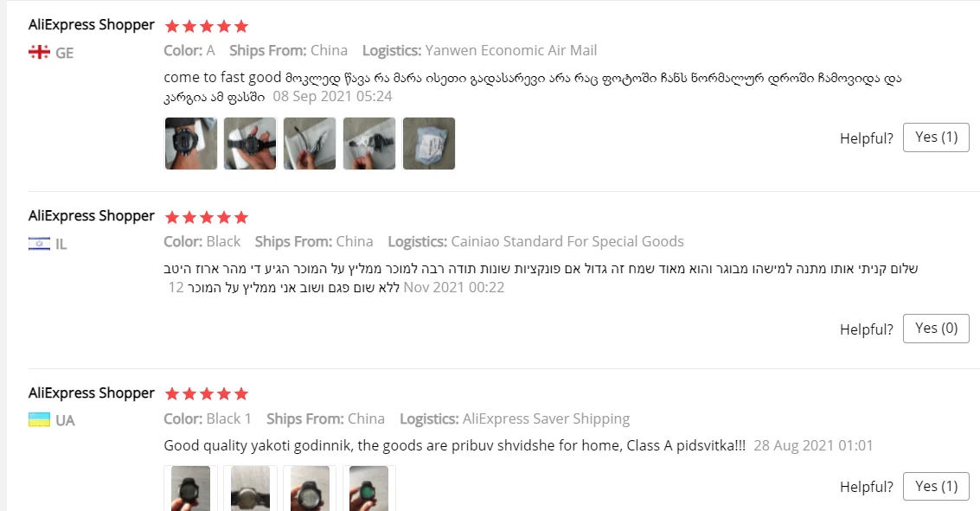The width and height of the screenshot is (980, 511).
Task: Click the UA reviewer's five-star rating
Action: [x=206, y=394]
